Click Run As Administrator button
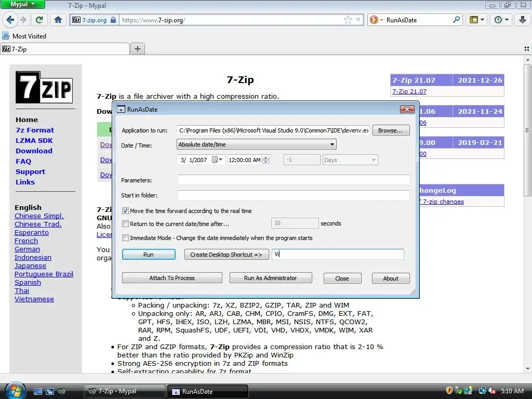The image size is (532, 399). coord(270,278)
